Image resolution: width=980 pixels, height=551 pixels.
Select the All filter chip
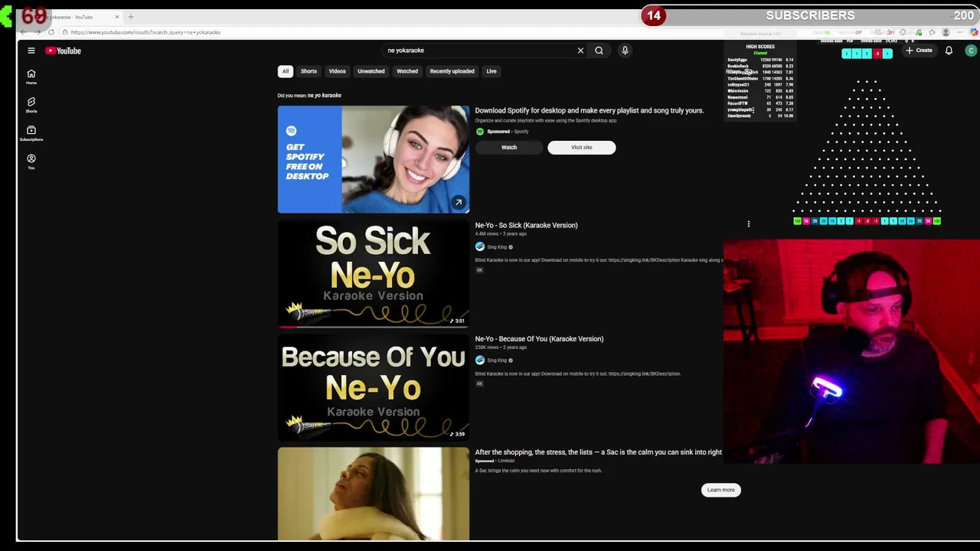285,71
